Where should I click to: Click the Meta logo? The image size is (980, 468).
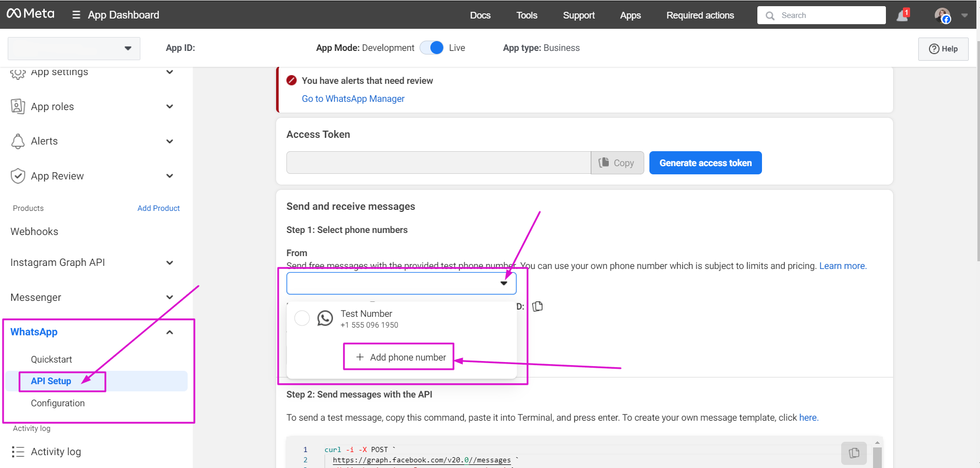[30, 14]
